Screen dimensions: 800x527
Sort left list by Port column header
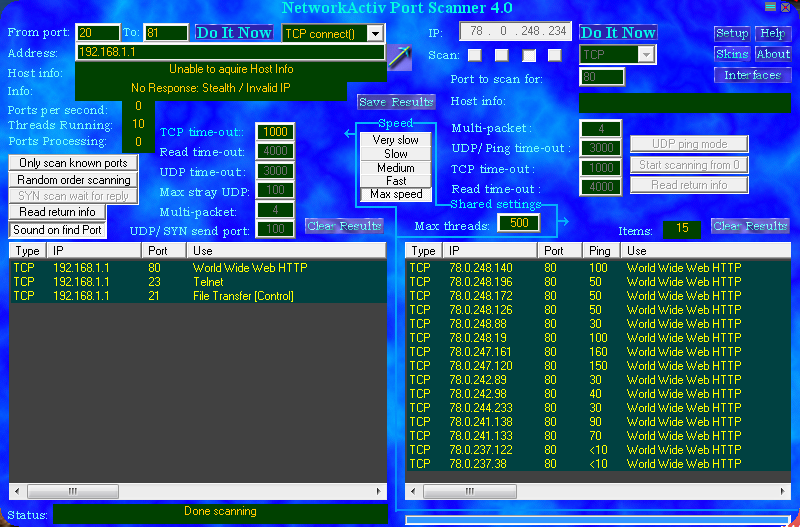click(163, 250)
